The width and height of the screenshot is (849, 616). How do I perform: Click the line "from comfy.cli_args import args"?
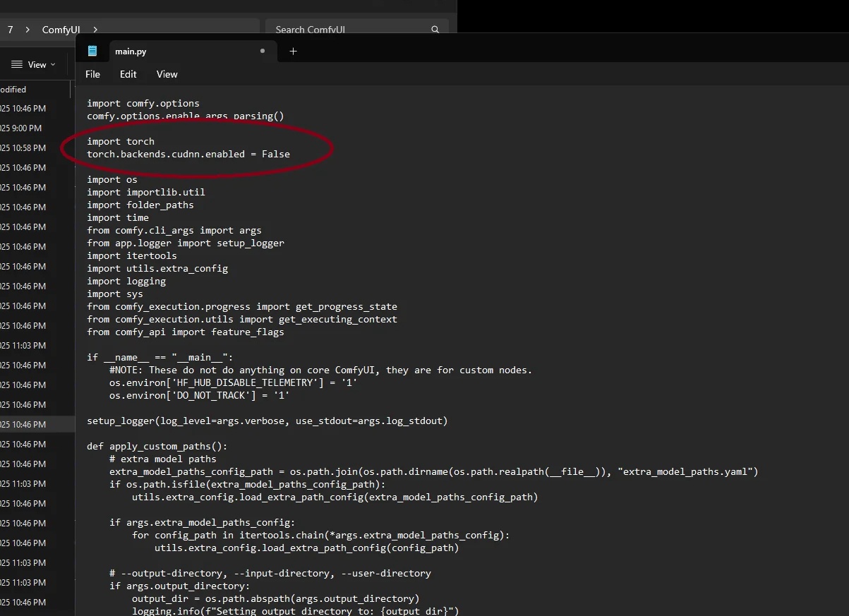click(x=174, y=230)
